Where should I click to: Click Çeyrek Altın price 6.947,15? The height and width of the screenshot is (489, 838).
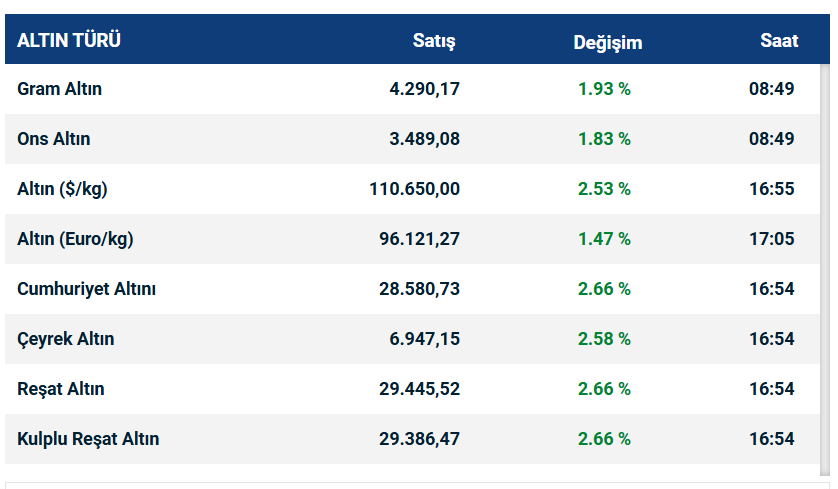(424, 339)
